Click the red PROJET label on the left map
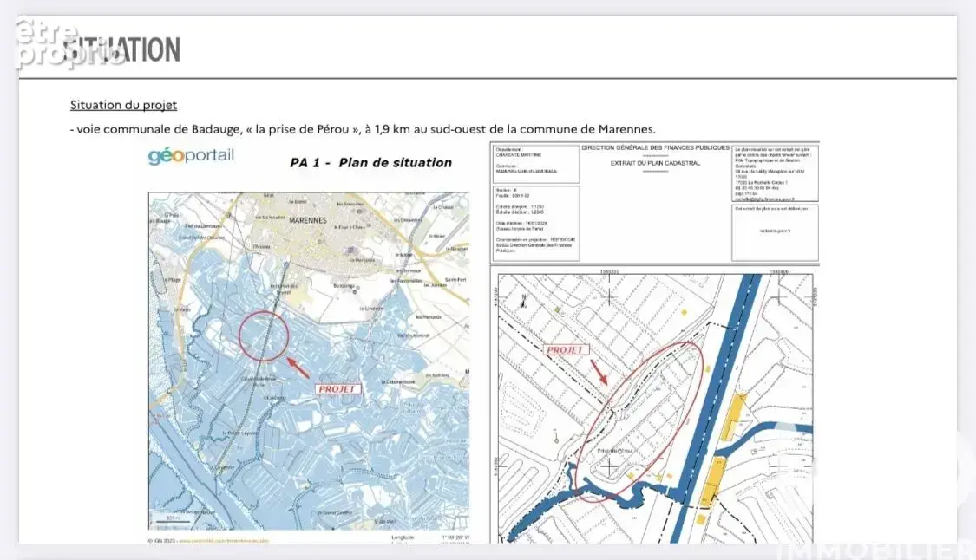The image size is (976, 560). pos(337,389)
